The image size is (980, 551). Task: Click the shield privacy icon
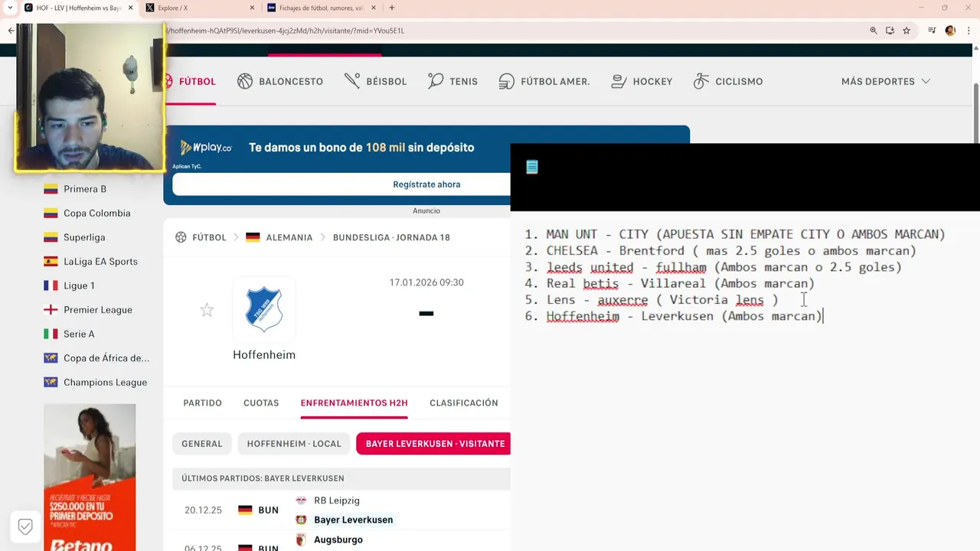point(25,527)
